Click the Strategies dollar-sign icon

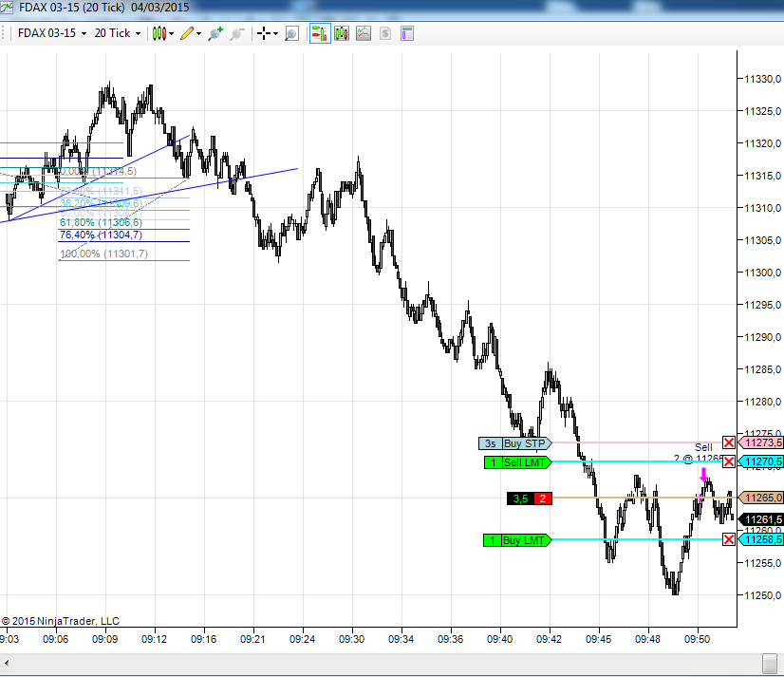pos(385,33)
